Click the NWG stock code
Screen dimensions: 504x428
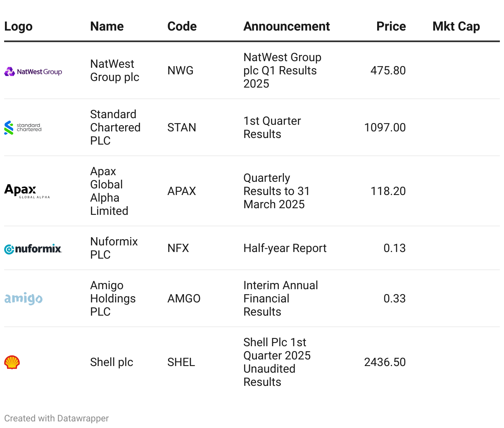click(181, 71)
